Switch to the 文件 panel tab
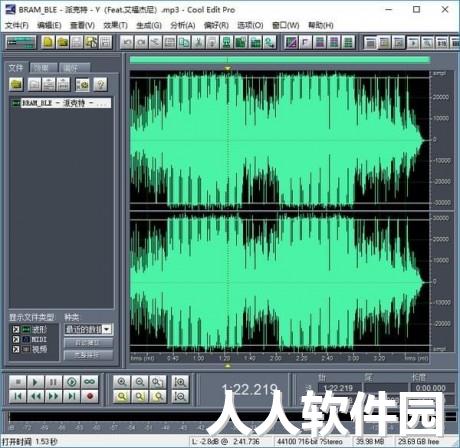Screen dimensions: 460x448 click(x=16, y=68)
